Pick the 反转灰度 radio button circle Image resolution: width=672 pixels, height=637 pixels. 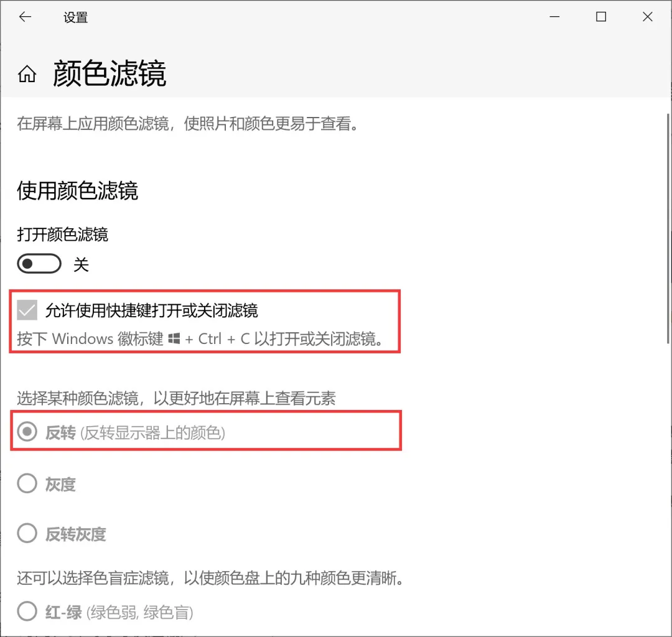point(27,534)
